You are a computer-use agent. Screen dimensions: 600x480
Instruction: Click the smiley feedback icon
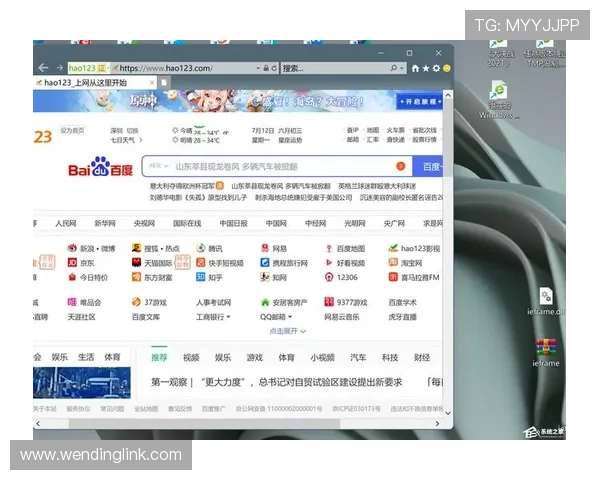click(447, 69)
